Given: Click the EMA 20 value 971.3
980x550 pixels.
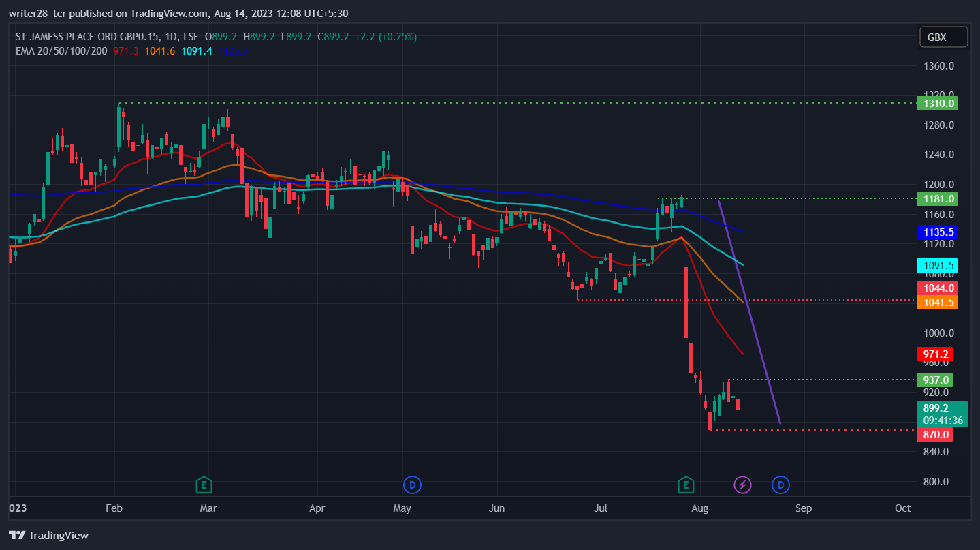Looking at the screenshot, I should 125,51.
